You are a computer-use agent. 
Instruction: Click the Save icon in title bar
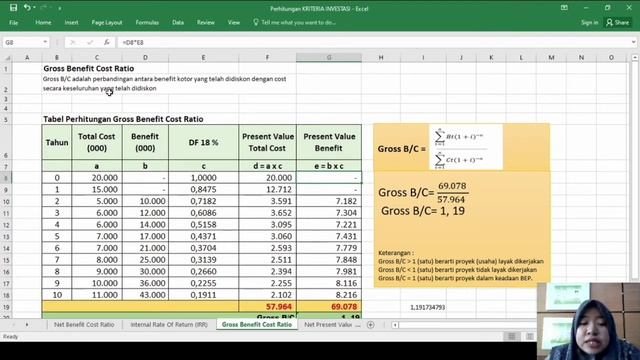tap(13, 8)
